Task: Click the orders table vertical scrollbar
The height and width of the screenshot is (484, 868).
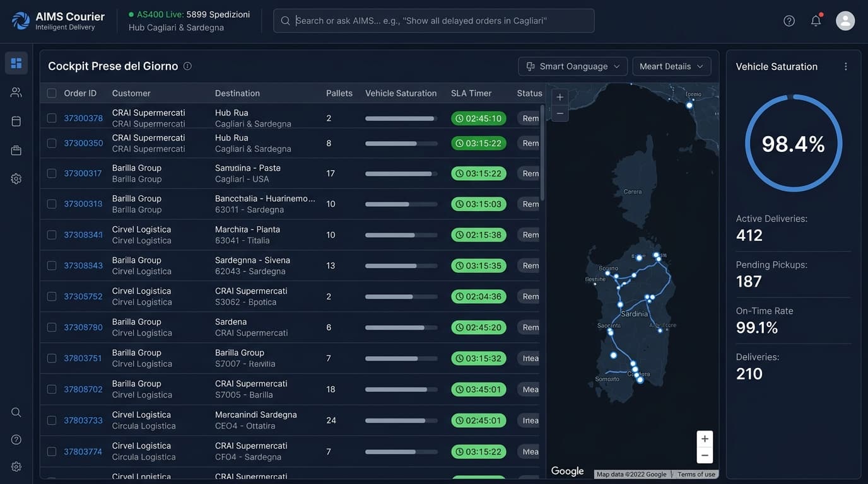Action: (542, 153)
